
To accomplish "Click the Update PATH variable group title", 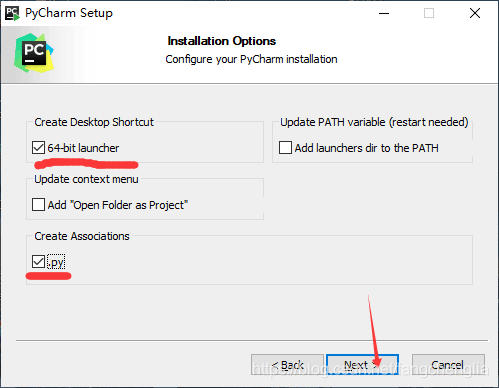I will 374,122.
